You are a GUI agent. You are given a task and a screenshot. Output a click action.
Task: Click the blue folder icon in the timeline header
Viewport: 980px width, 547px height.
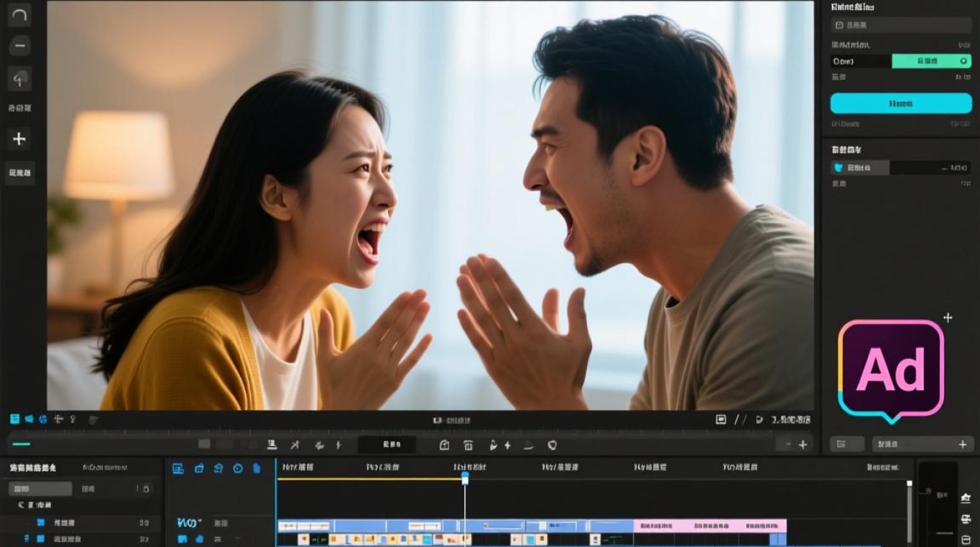tap(199, 468)
